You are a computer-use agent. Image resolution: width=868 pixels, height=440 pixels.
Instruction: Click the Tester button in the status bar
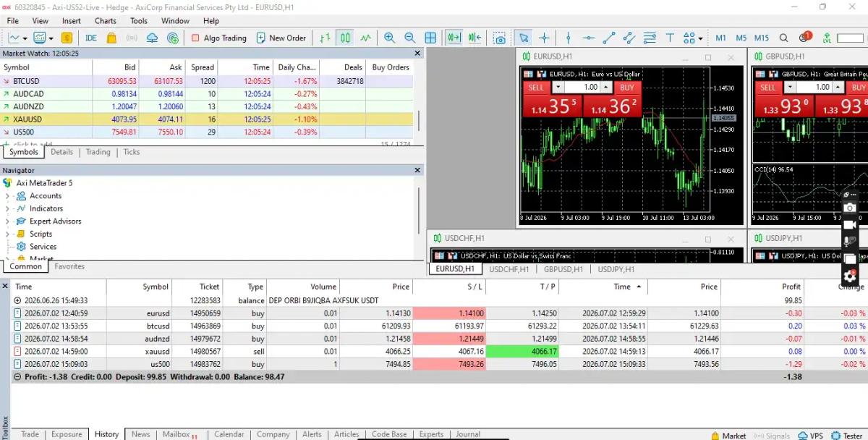tap(846, 436)
